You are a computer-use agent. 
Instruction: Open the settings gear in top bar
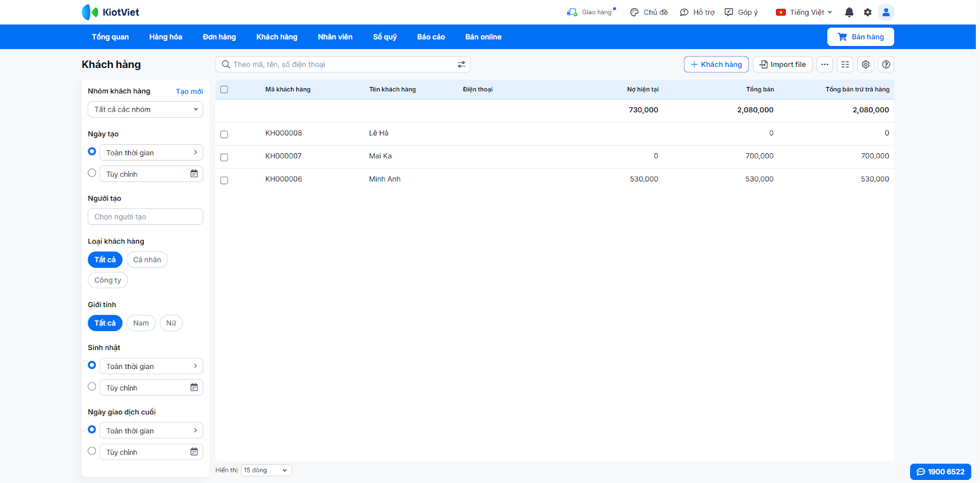pyautogui.click(x=867, y=12)
